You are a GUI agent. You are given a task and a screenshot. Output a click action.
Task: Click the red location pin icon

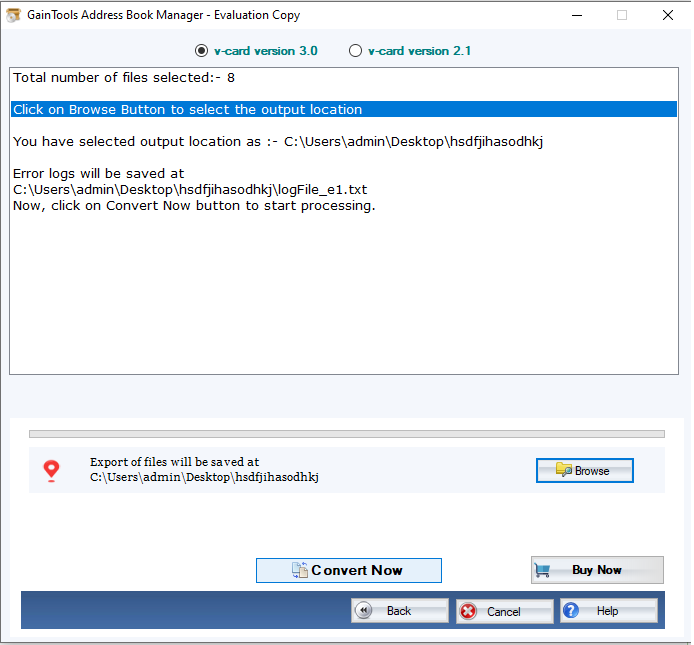coord(51,471)
